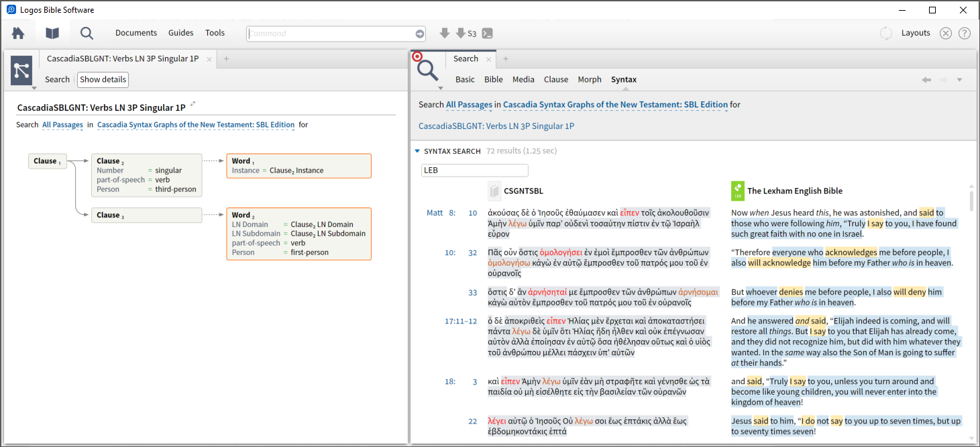Open the Library book icon
The height and width of the screenshot is (447, 980).
[x=52, y=33]
